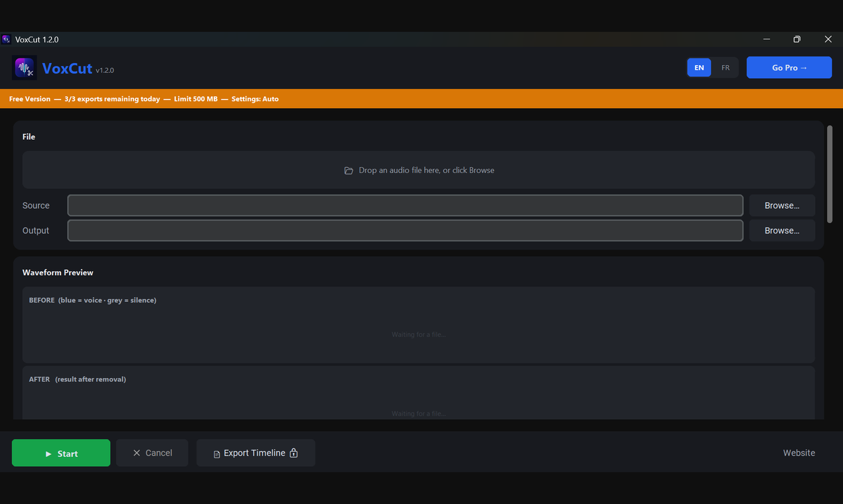Open Export Timeline option

[x=256, y=453]
